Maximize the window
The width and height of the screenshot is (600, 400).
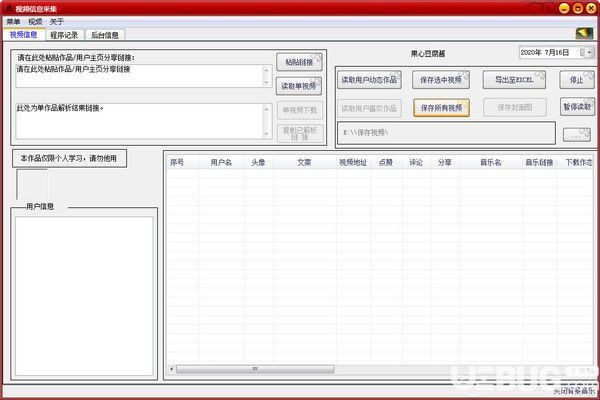pyautogui.click(x=578, y=8)
